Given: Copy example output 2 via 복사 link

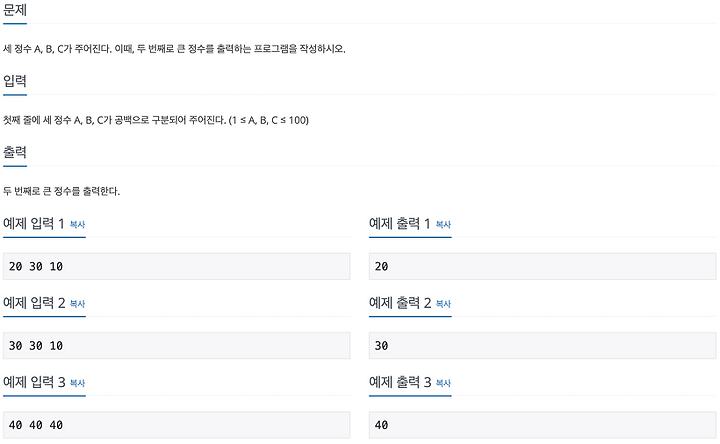Looking at the screenshot, I should tap(443, 304).
